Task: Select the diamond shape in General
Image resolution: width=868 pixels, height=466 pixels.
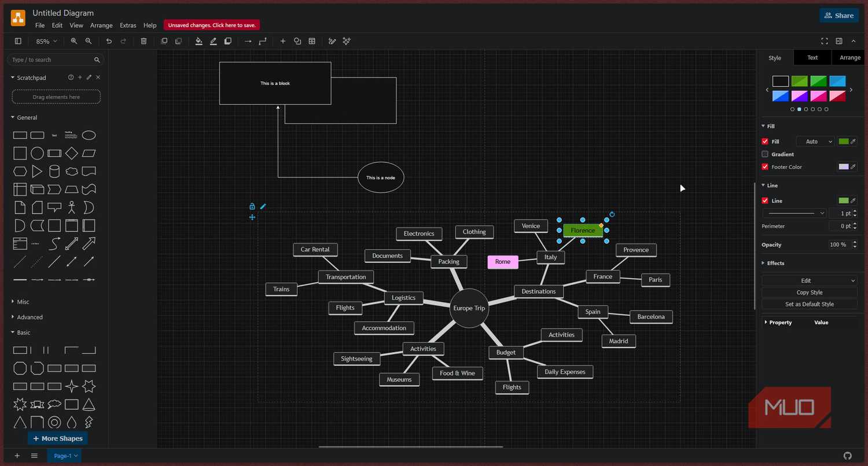Action: click(72, 153)
